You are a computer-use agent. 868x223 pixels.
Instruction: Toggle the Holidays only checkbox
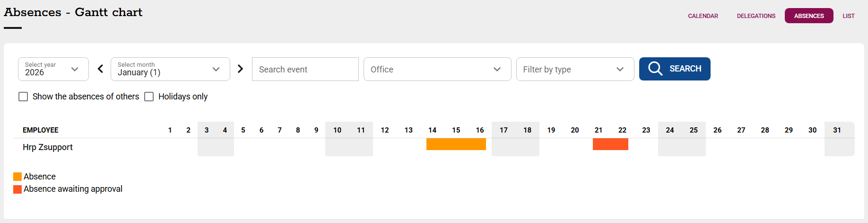point(149,97)
